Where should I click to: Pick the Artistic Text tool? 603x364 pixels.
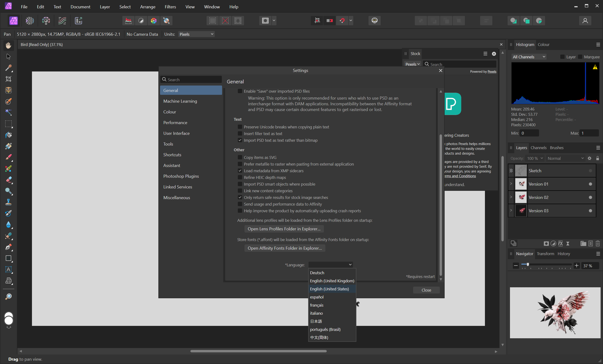click(x=8, y=269)
